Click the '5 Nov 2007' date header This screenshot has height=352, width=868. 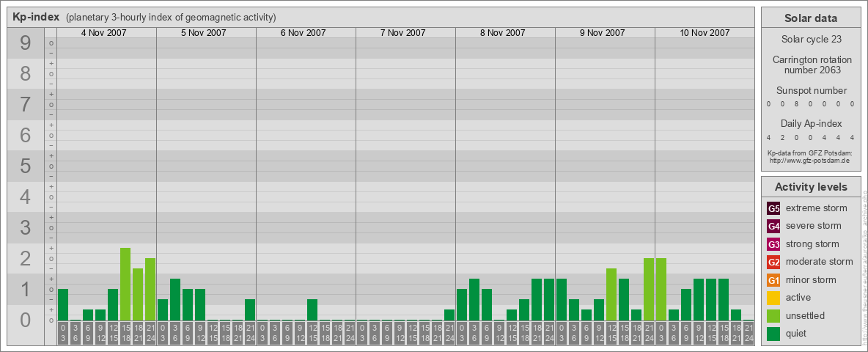(204, 33)
